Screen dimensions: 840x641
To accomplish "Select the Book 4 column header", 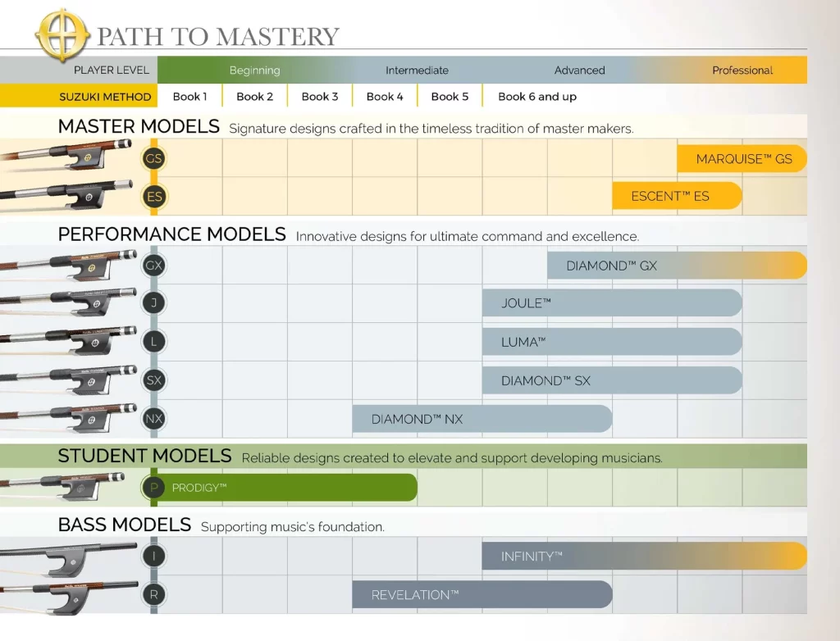I will [385, 97].
